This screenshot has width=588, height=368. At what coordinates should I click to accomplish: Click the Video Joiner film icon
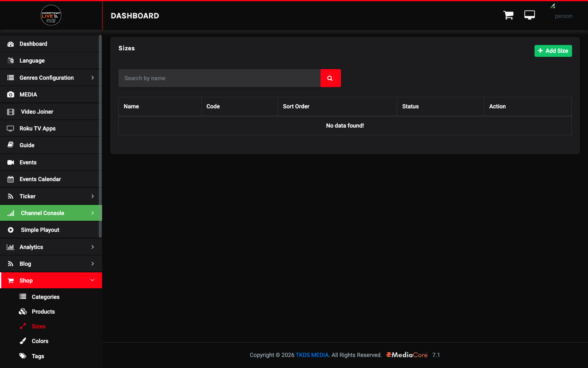point(11,112)
